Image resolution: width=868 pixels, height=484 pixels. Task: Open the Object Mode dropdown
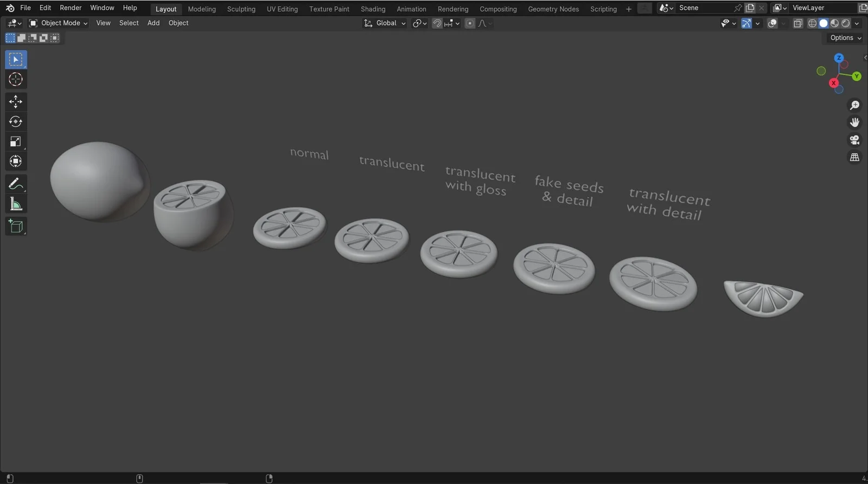[58, 23]
